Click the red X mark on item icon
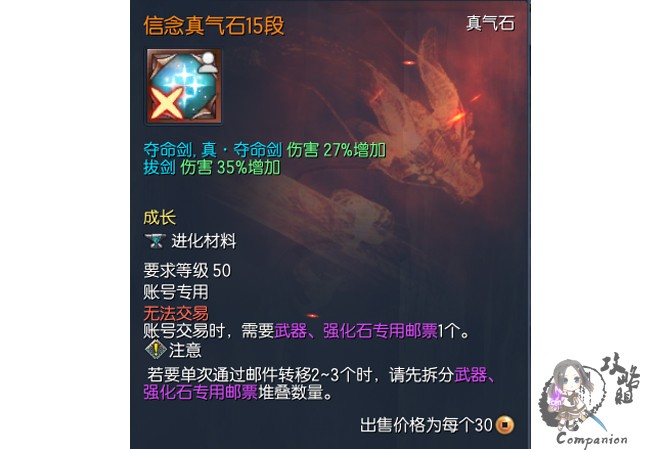 pyautogui.click(x=166, y=104)
